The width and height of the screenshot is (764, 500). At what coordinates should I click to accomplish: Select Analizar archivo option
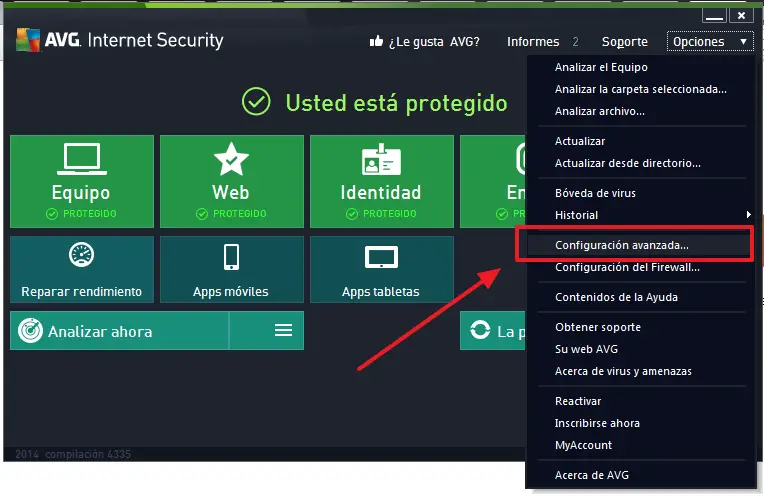point(600,111)
